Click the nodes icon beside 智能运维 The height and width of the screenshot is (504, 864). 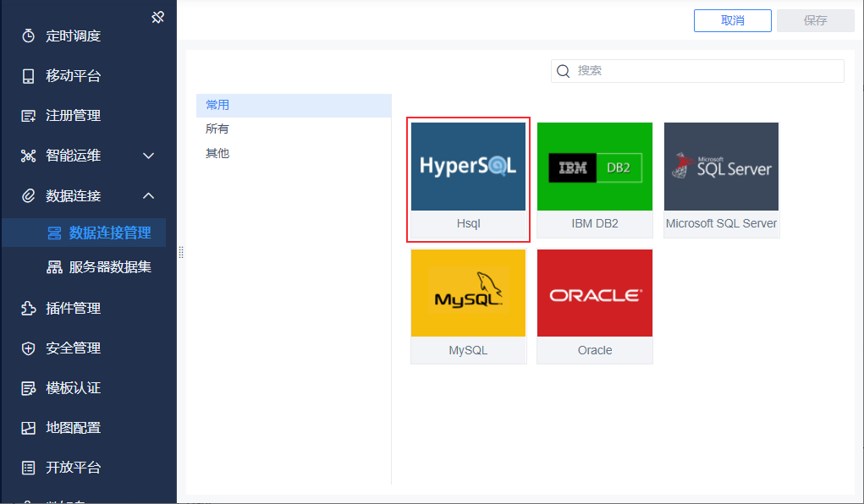click(28, 156)
